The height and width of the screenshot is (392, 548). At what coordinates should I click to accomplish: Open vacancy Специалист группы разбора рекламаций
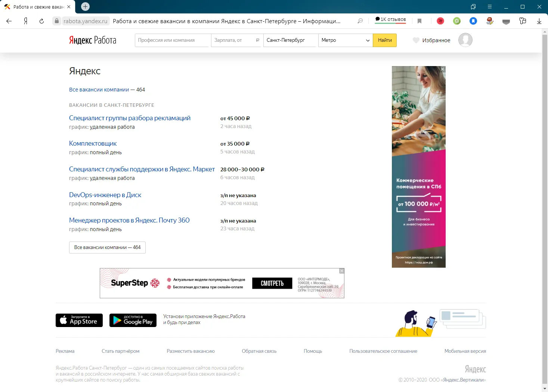130,118
